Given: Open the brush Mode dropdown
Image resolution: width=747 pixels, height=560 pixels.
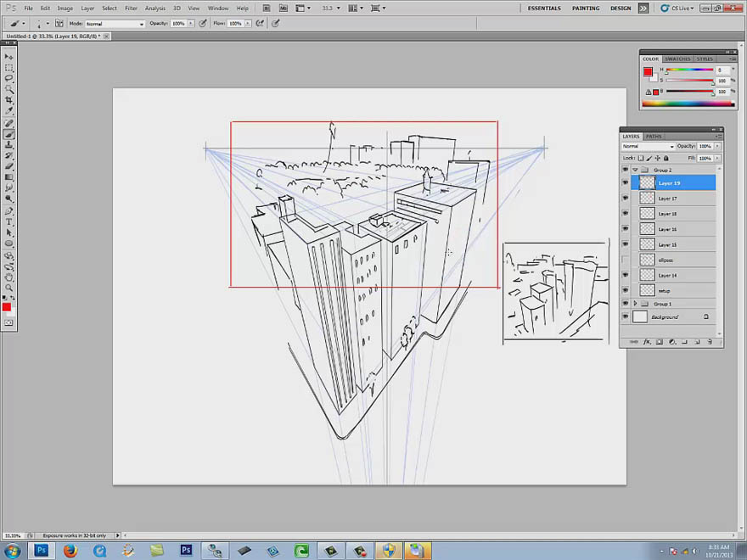Looking at the screenshot, I should 115,24.
